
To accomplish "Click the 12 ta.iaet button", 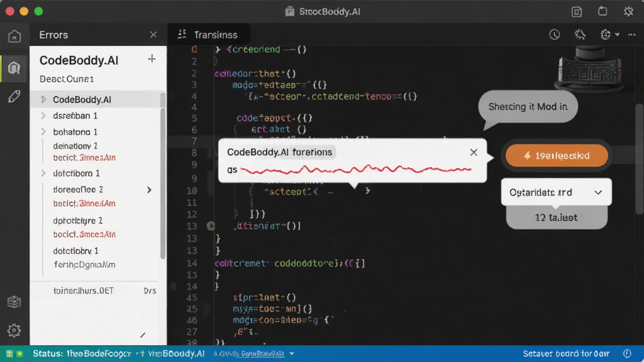I will pyautogui.click(x=557, y=217).
